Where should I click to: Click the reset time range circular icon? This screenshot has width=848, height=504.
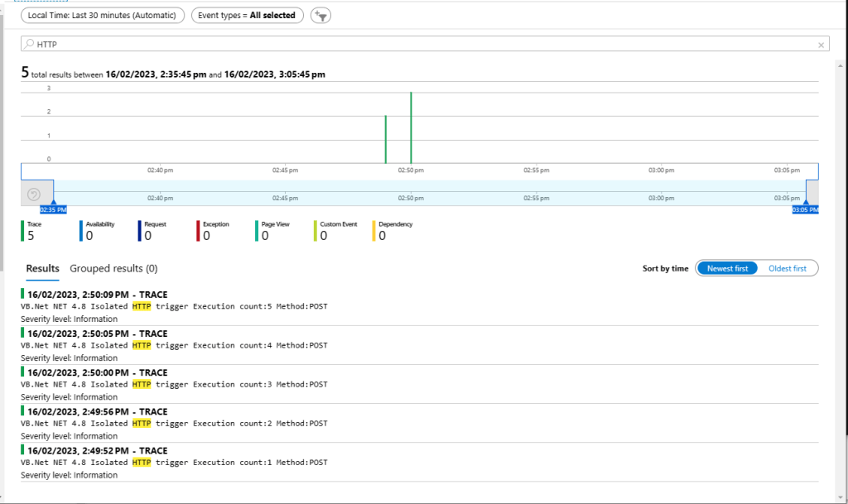coord(33,194)
